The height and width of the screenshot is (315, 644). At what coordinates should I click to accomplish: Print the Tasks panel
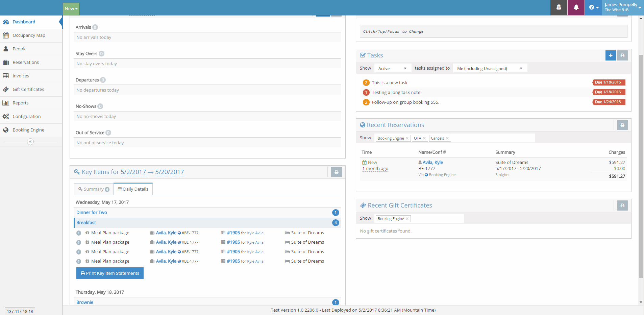coord(622,55)
